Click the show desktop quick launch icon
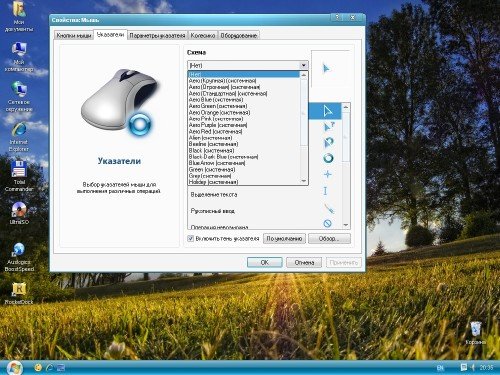The image size is (500, 375). [61, 368]
